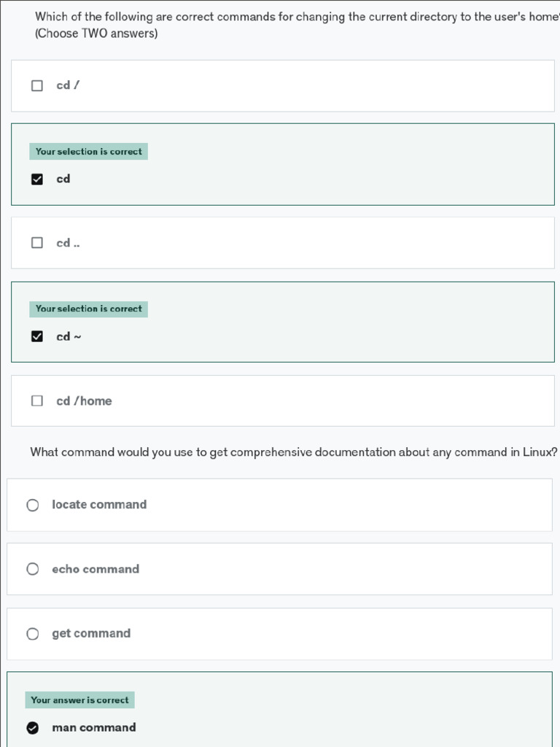
Task: Select the 'locate command' radio button
Action: pyautogui.click(x=33, y=505)
